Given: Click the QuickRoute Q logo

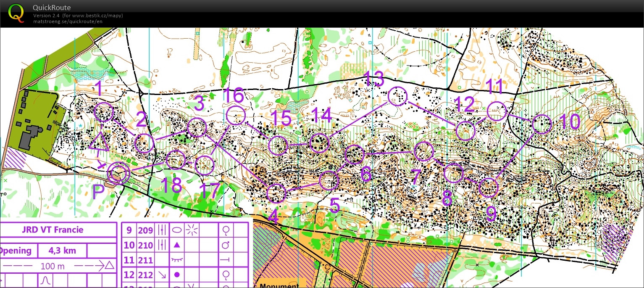Looking at the screenshot, I should point(16,13).
